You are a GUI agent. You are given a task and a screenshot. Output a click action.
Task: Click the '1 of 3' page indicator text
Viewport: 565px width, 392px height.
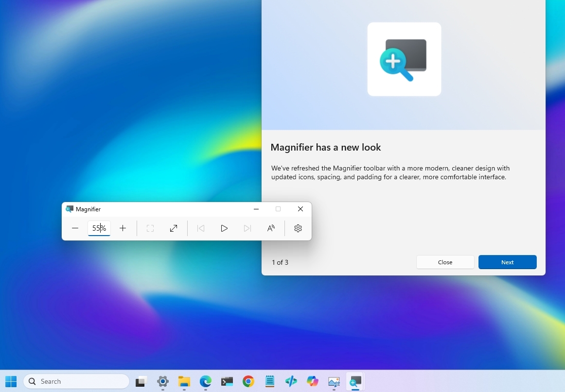tap(280, 262)
